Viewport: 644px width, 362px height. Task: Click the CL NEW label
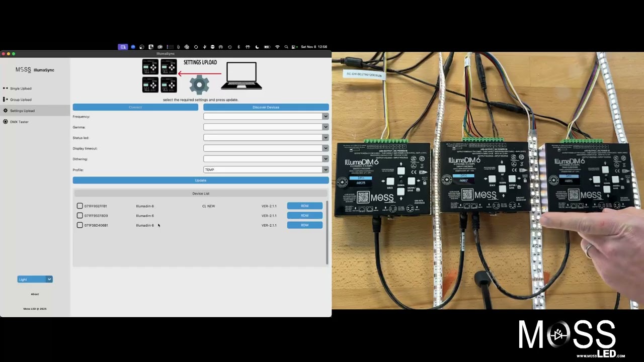(x=208, y=206)
